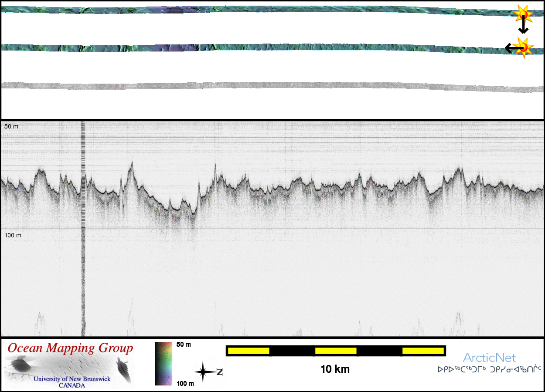545x392 pixels.
Task: Click the 50 m label in profile
Action: [x=12, y=126]
